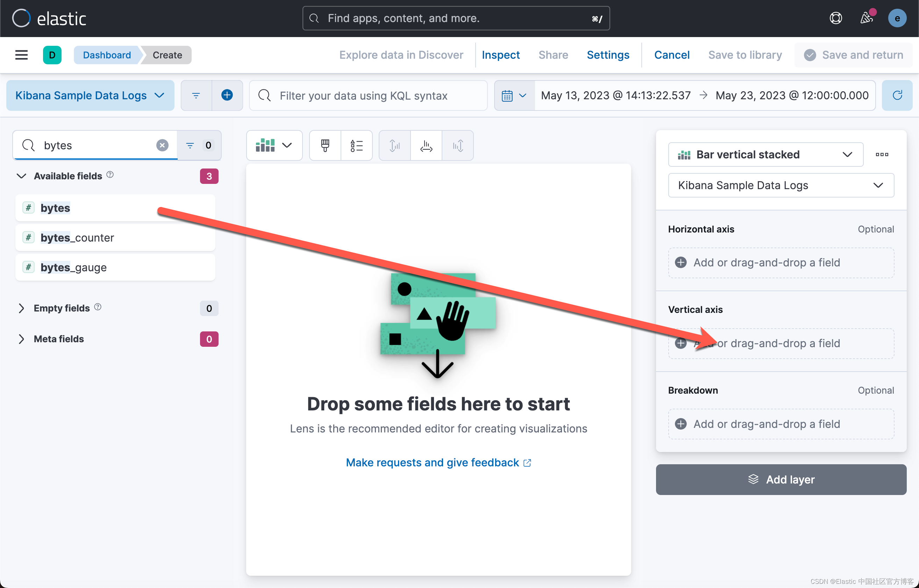Open the hamburger navigation menu
This screenshot has width=919, height=588.
click(x=21, y=55)
